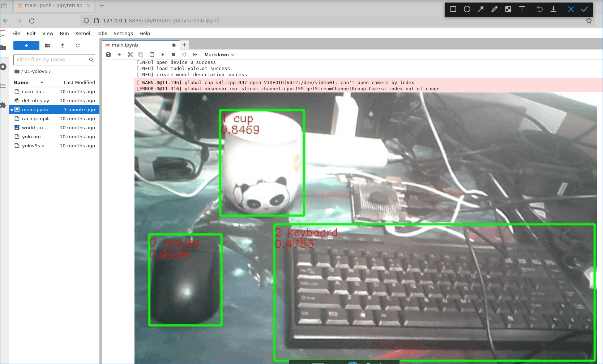Create a new folder in file browser

click(x=47, y=45)
